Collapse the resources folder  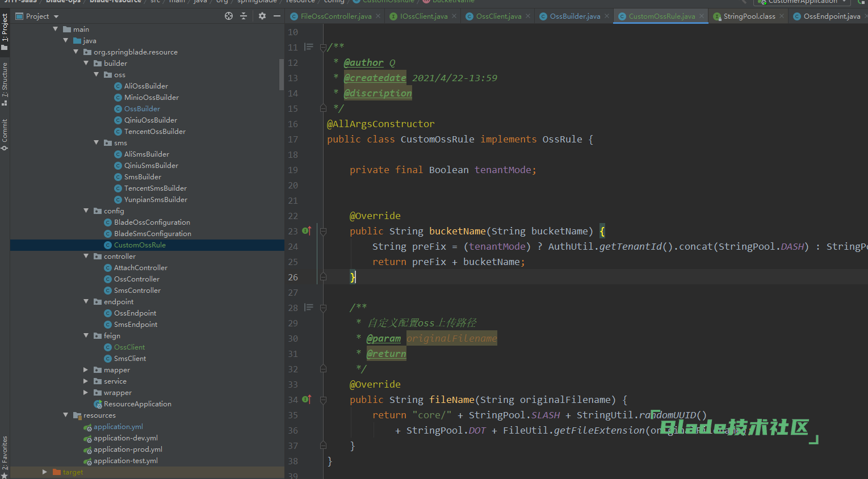66,415
